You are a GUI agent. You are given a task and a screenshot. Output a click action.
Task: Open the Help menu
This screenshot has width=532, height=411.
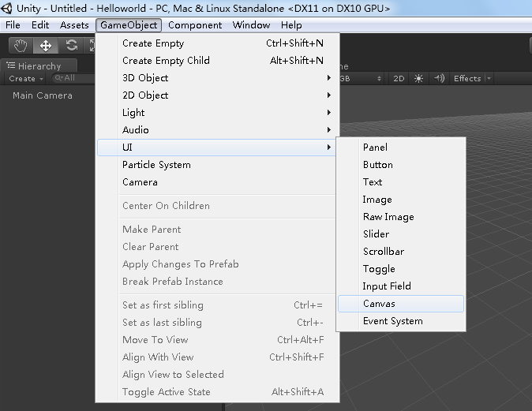[291, 25]
